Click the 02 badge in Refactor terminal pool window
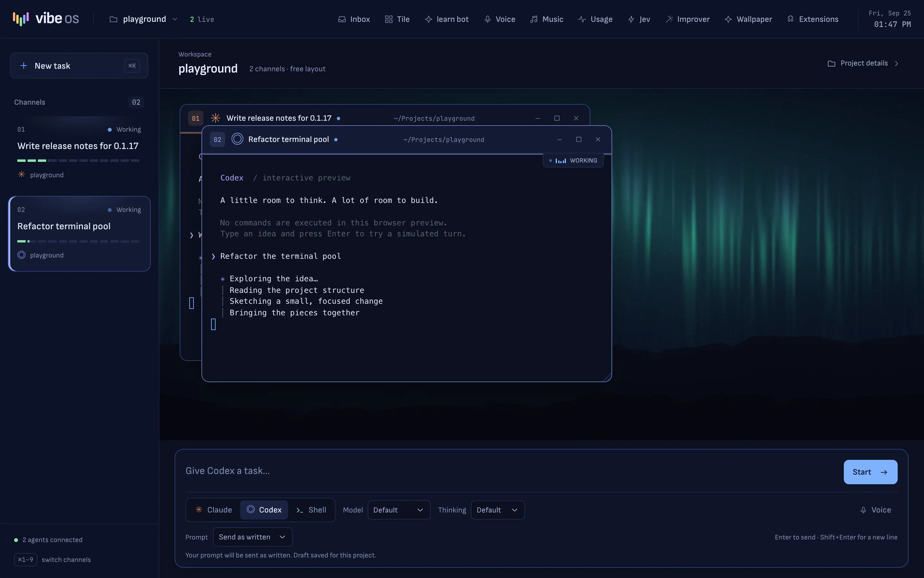 218,140
